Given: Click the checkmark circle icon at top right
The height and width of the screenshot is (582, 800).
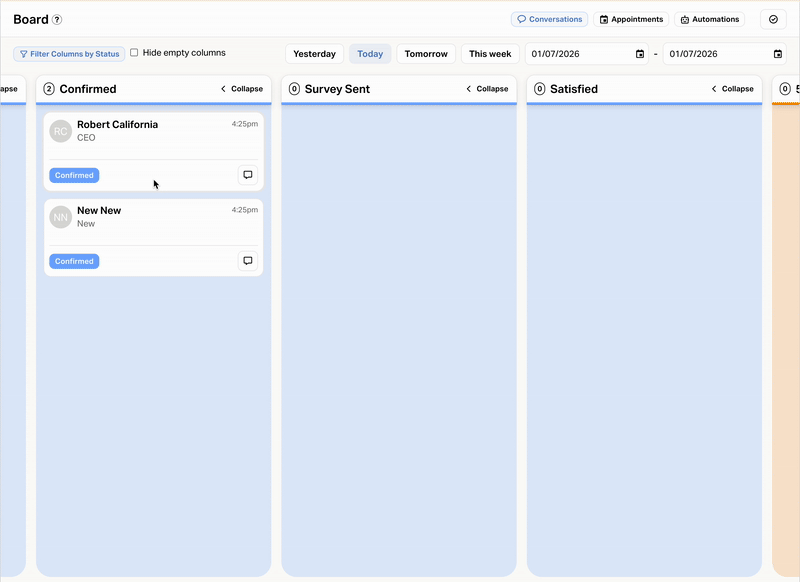Looking at the screenshot, I should point(773,19).
